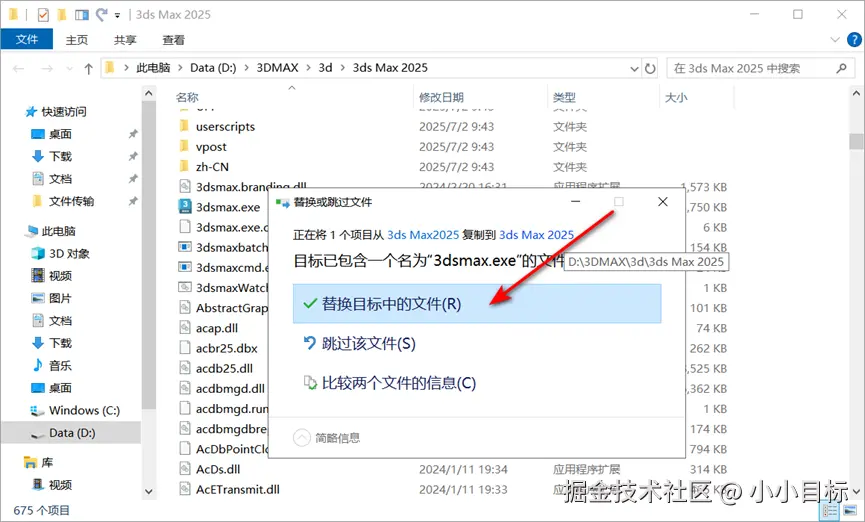Select the userscripts folder icon
This screenshot has width=865, height=522.
pyautogui.click(x=185, y=126)
